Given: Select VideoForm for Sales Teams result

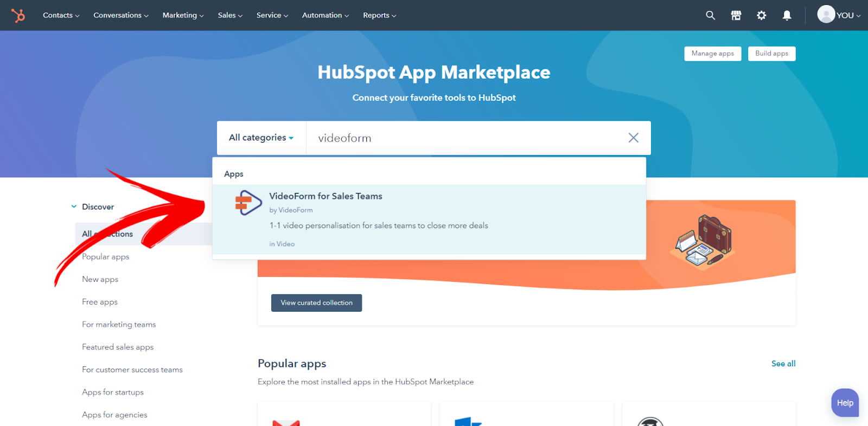Looking at the screenshot, I should (x=429, y=220).
